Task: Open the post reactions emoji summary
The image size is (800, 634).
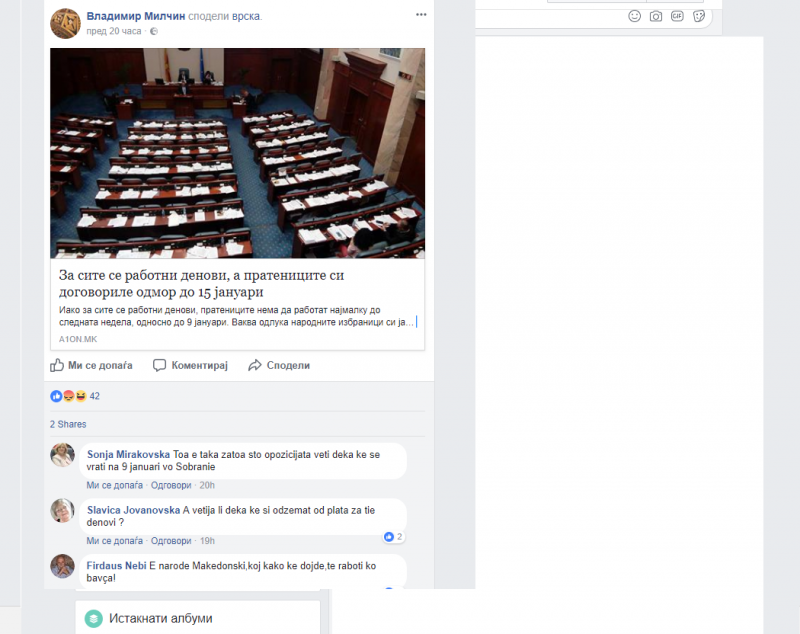Action: (68, 396)
